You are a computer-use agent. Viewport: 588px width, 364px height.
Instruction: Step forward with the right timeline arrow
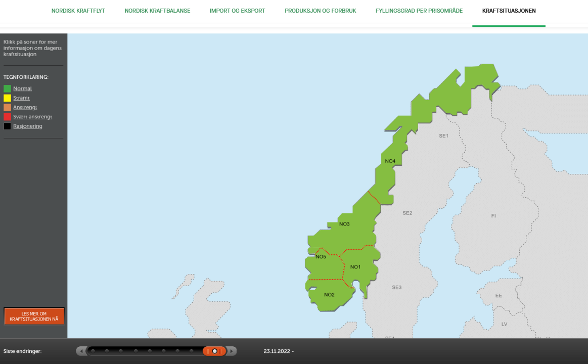[x=232, y=350]
